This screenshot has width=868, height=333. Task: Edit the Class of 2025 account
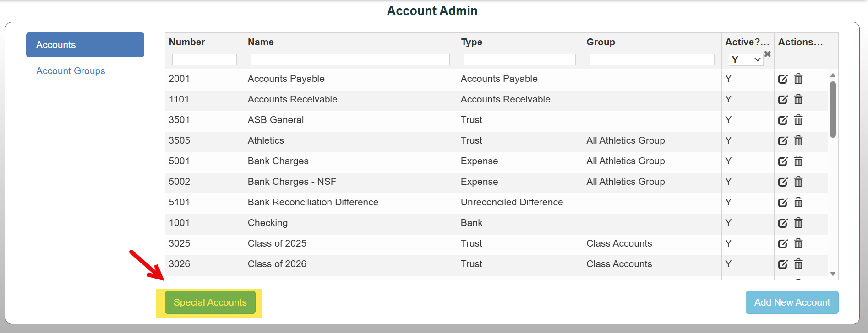coord(783,243)
